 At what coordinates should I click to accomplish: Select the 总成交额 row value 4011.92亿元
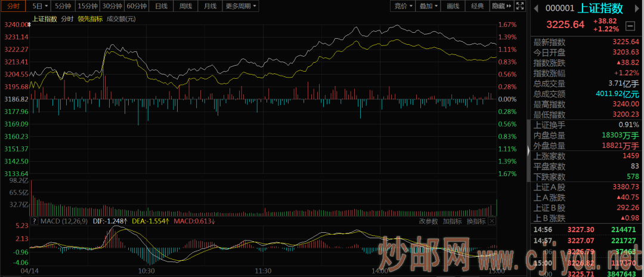coord(618,94)
